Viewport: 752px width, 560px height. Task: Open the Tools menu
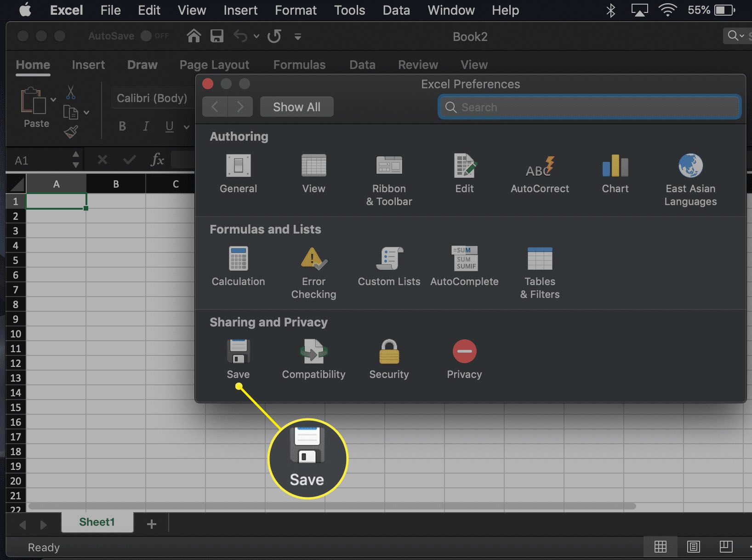point(349,10)
